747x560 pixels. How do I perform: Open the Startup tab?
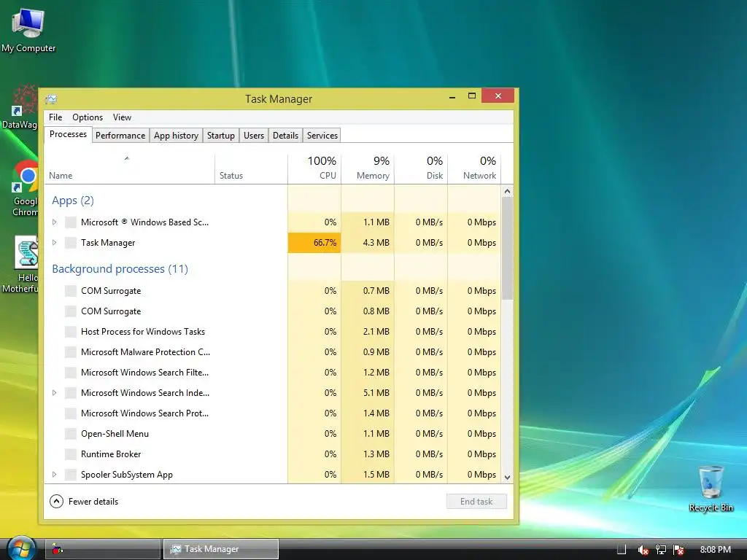(x=221, y=136)
